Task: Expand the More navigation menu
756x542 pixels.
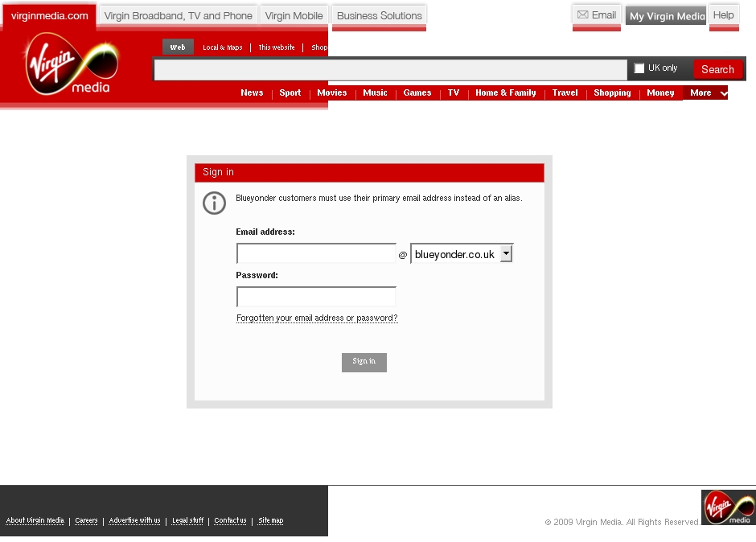Action: click(x=705, y=92)
